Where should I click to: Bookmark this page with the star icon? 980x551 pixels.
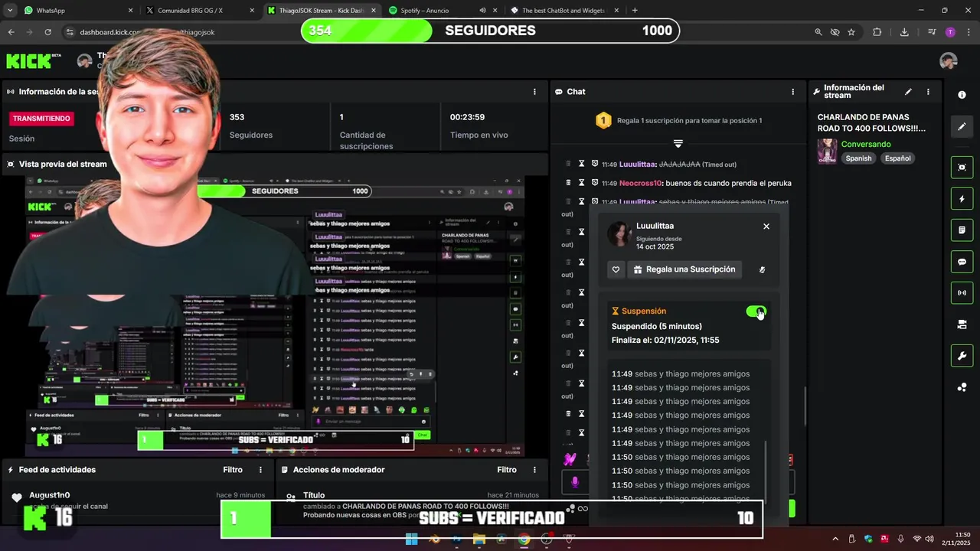click(851, 32)
